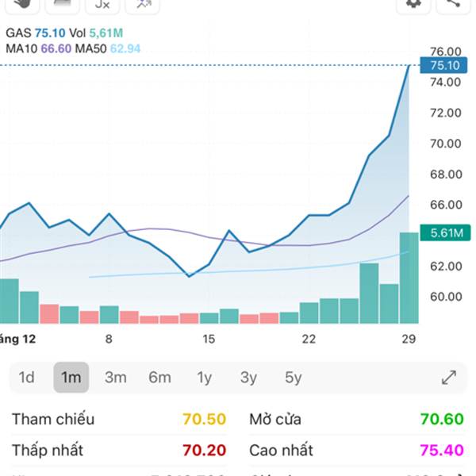Screen dimensions: 476x476
Task: Choose the 5y time range
Action: 294,378
